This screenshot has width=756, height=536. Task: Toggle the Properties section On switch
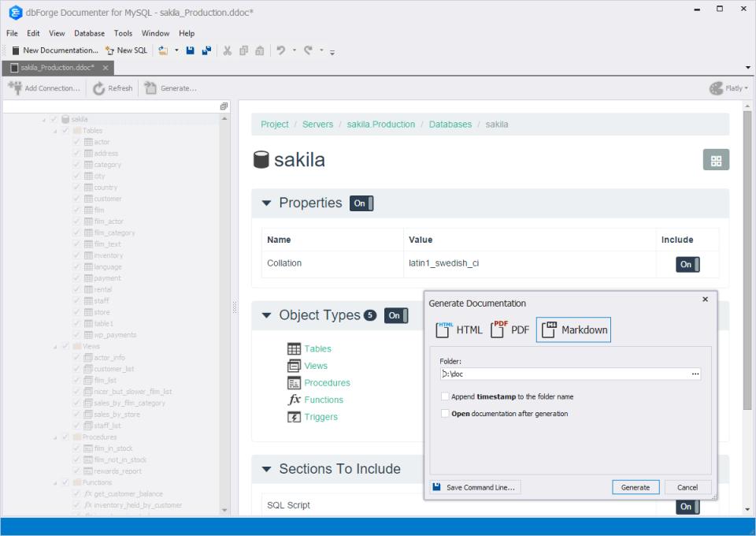click(361, 203)
